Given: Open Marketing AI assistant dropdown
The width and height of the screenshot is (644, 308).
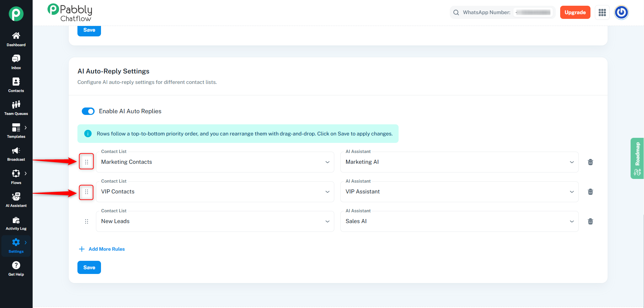Looking at the screenshot, I should [x=460, y=162].
